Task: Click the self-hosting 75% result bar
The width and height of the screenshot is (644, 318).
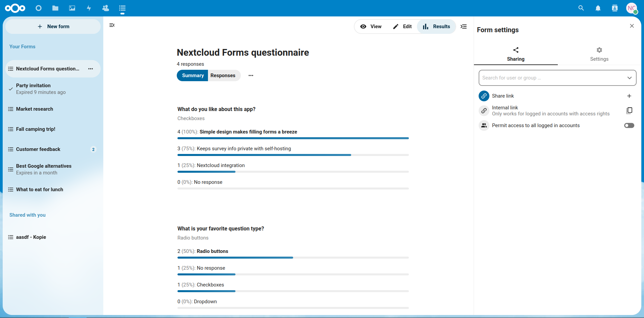Action: point(293,155)
